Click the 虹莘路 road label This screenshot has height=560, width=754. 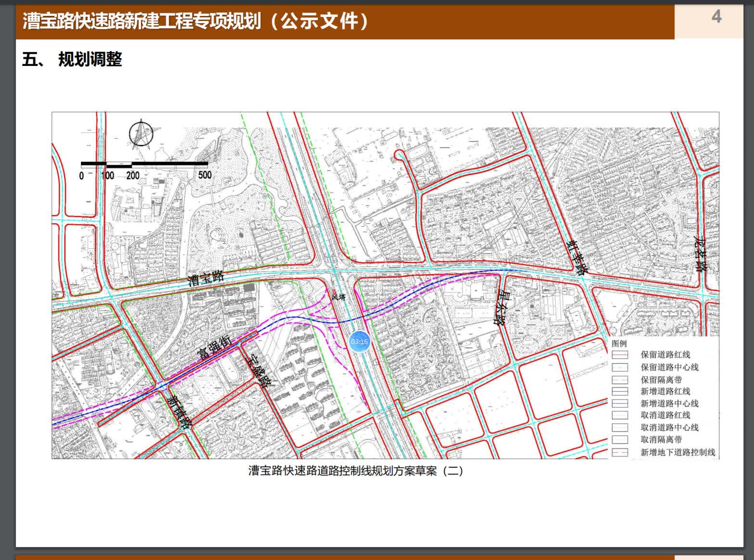578,257
